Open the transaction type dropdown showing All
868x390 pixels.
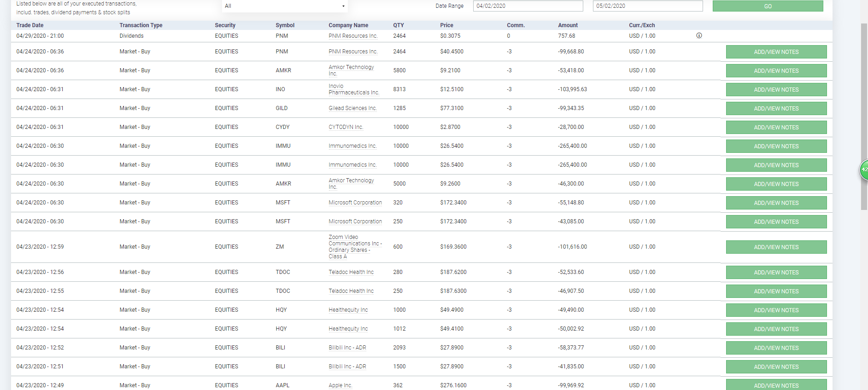coord(284,6)
